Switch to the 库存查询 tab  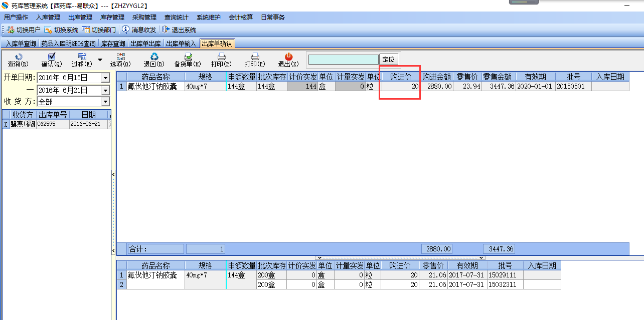point(113,44)
